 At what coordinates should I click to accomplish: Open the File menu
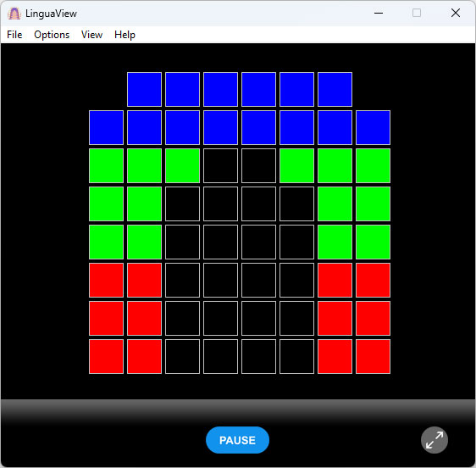[x=14, y=35]
